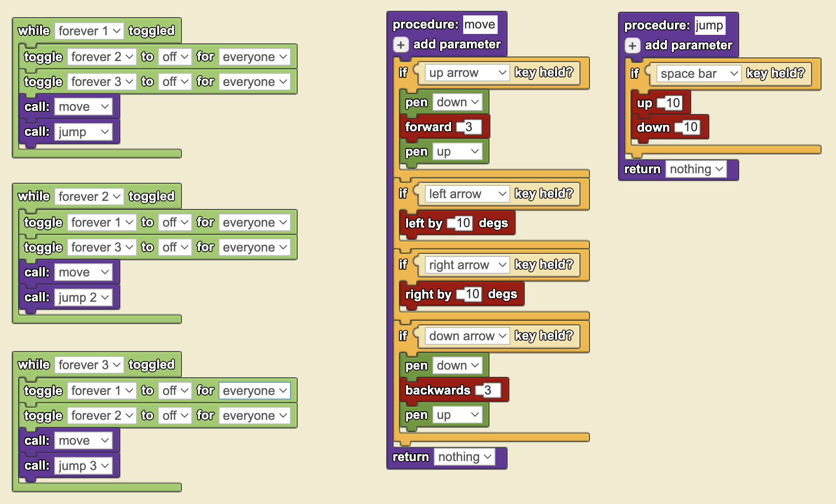Open return 'nothing' dropdown in jump procedure
This screenshot has height=504, width=836.
click(696, 169)
